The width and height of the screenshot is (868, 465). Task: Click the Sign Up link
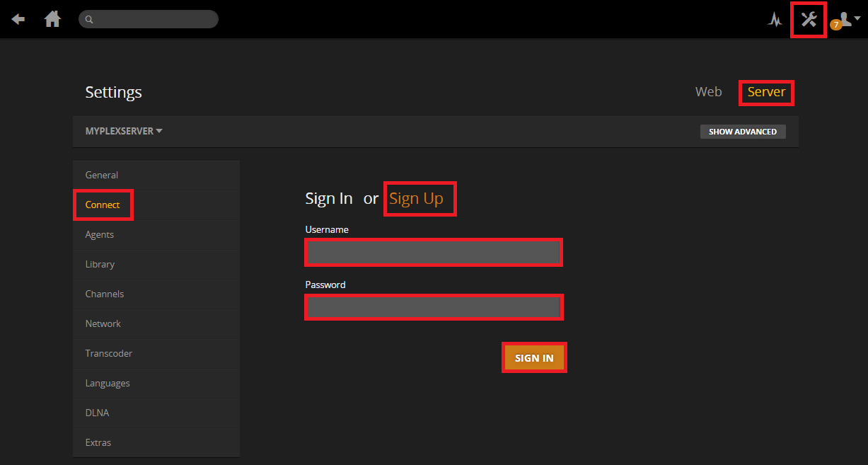tap(417, 199)
